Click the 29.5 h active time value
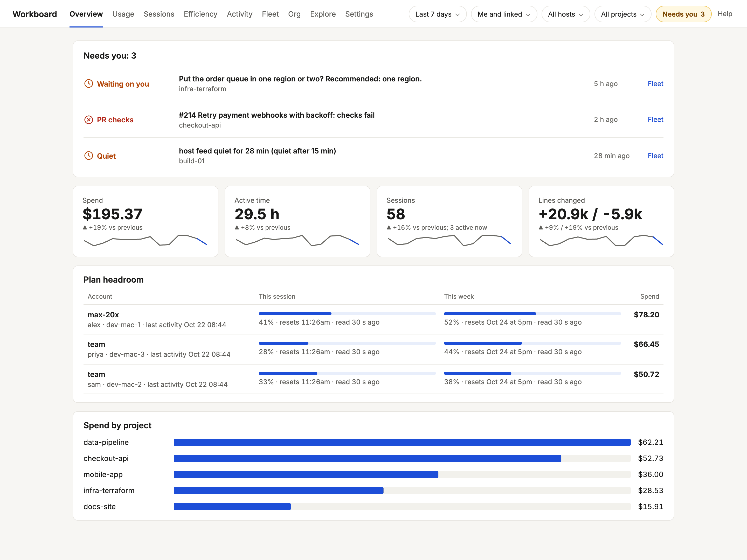The width and height of the screenshot is (747, 560). 257,214
